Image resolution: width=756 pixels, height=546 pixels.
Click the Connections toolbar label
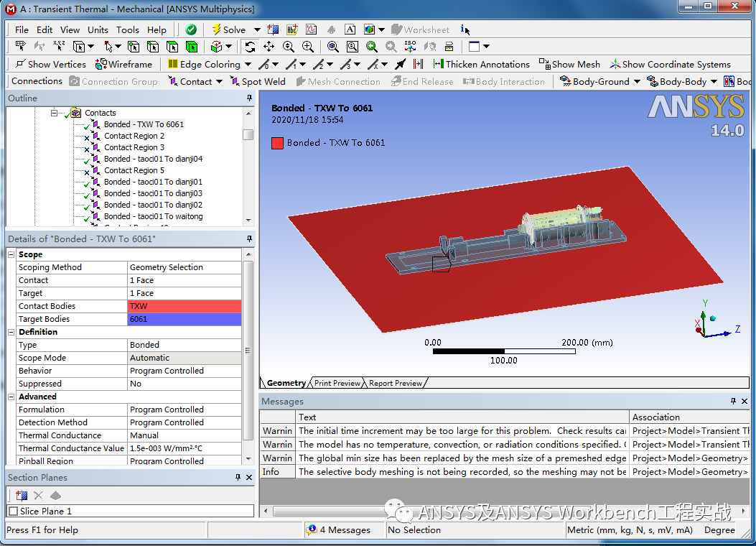point(37,81)
